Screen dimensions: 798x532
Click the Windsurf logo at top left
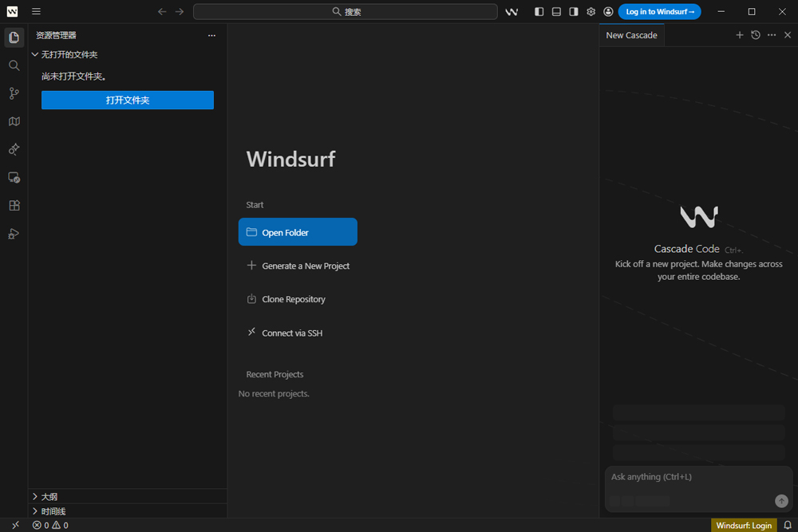12,11
